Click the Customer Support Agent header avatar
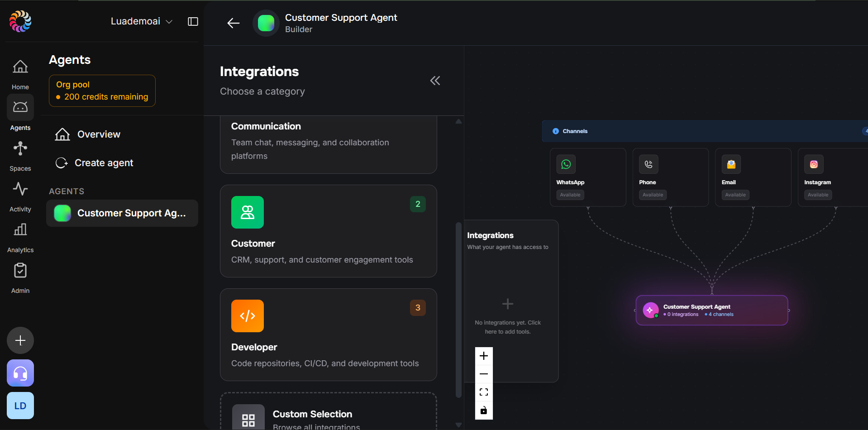The width and height of the screenshot is (868, 430). tap(266, 23)
